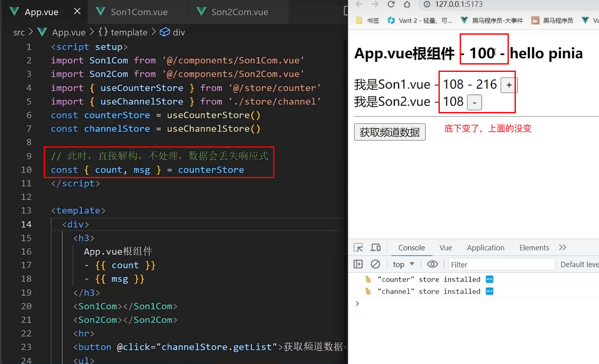This screenshot has width=599, height=364.
Task: Clear the console
Action: (x=375, y=264)
